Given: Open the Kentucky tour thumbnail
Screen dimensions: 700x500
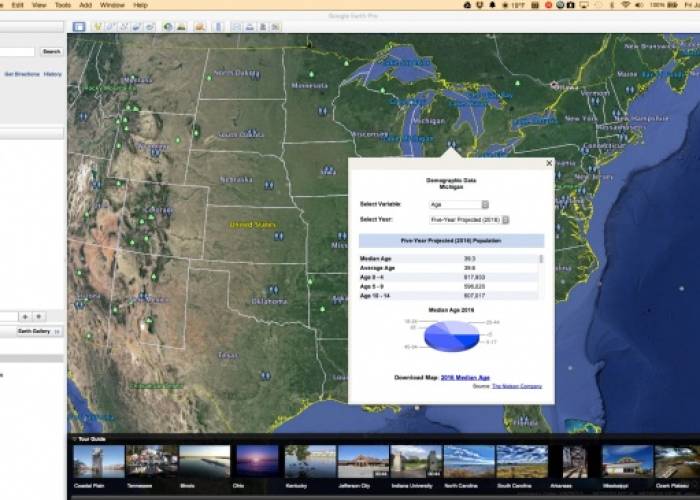Looking at the screenshot, I should coord(310,462).
